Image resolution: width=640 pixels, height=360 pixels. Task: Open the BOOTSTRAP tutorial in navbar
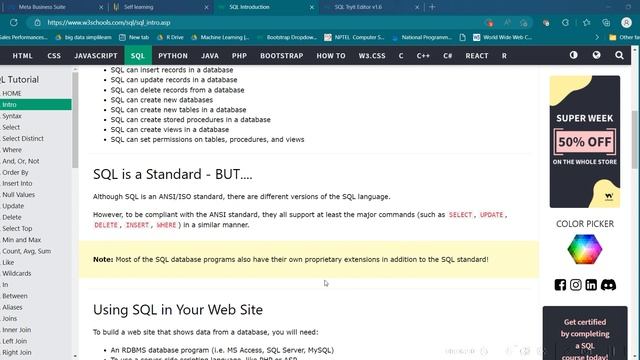click(282, 56)
